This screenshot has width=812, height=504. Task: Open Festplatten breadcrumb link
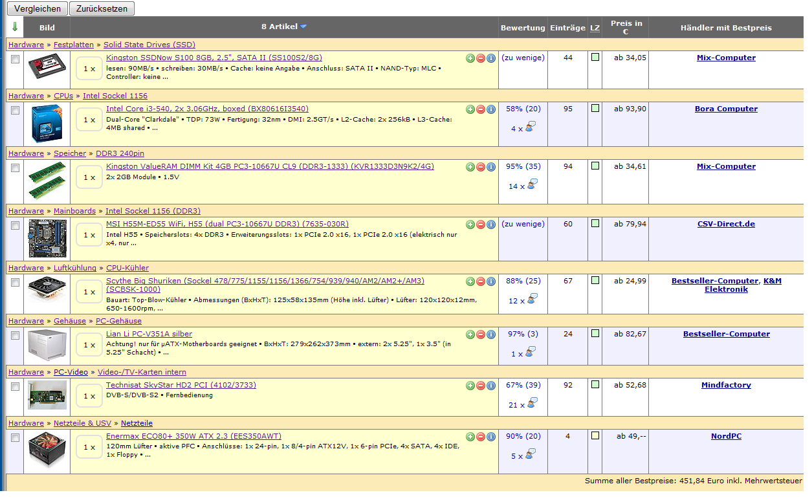(74, 45)
